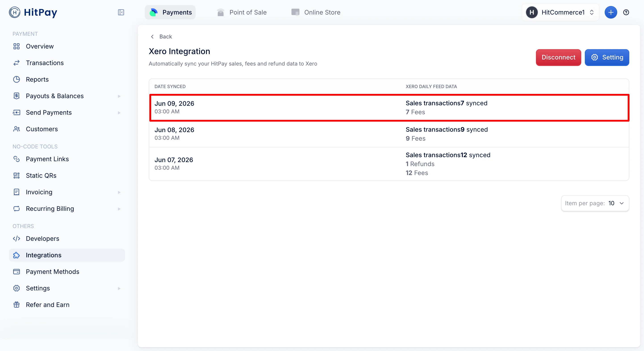Viewport: 644px width, 351px height.
Task: Open HitCommerce1 account switcher
Action: [x=560, y=12]
